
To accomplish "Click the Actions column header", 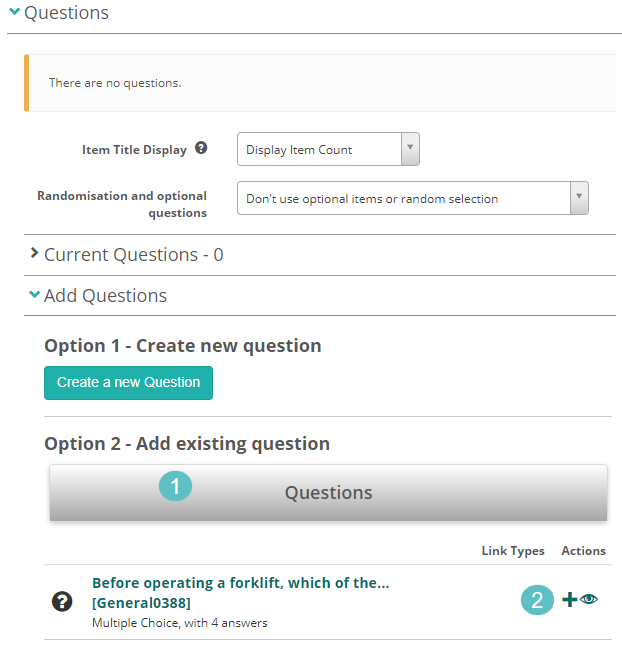I will [583, 551].
